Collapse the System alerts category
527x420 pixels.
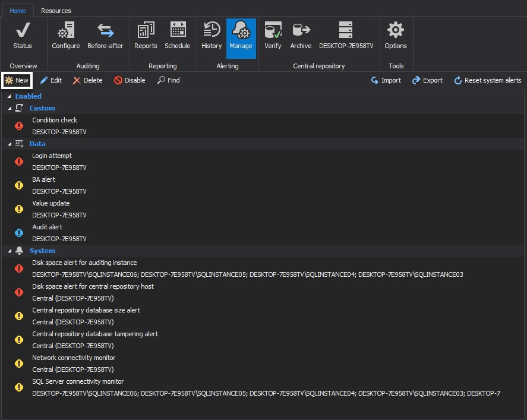pyautogui.click(x=10, y=251)
